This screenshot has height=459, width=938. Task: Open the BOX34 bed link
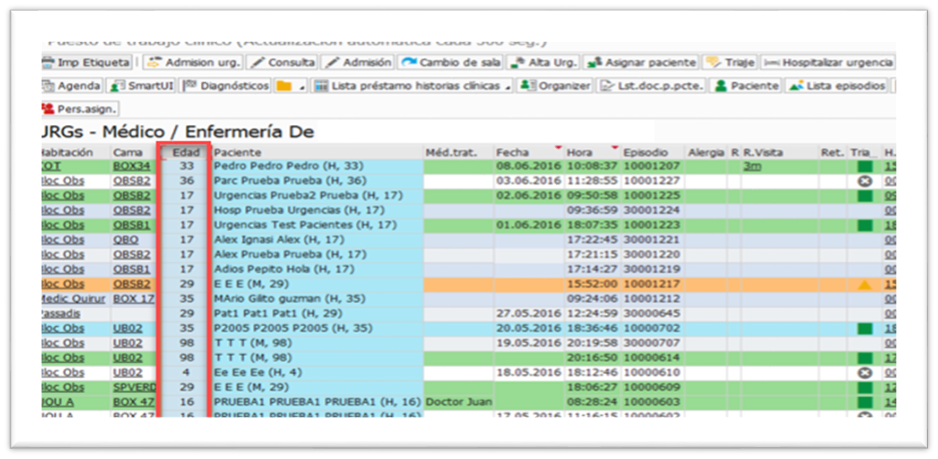coord(132,166)
